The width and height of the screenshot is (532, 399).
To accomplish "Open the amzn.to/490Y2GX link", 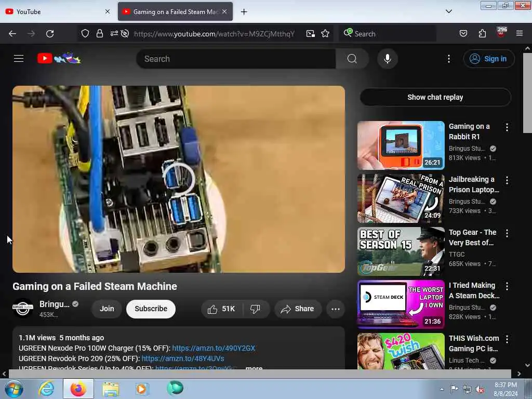I will coord(214,348).
